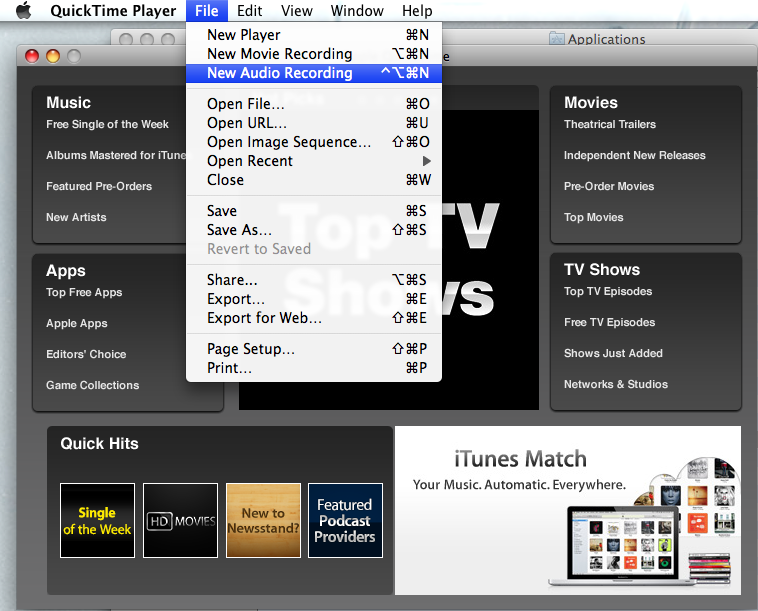Open Top Free Apps link
This screenshot has width=758, height=611.
[84, 292]
